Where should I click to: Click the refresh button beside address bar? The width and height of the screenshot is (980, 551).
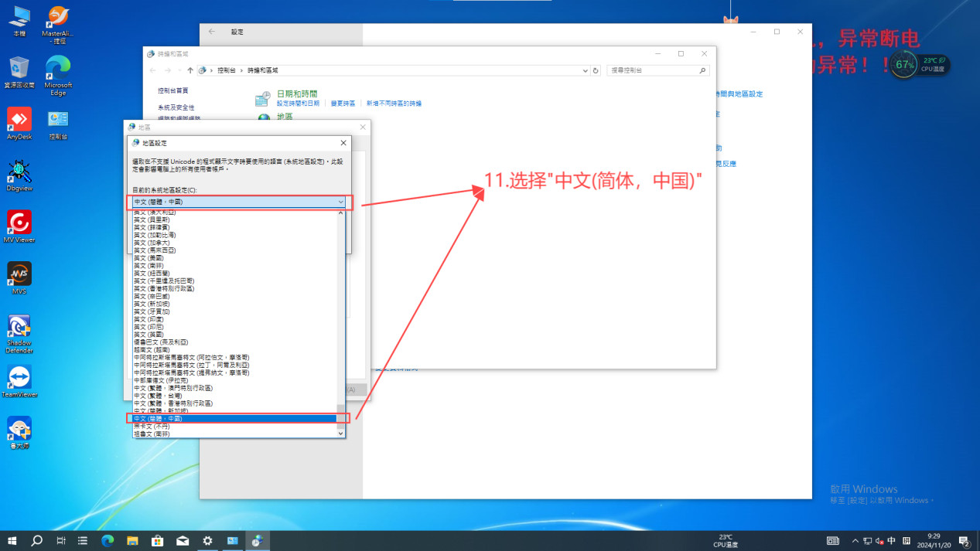[596, 70]
